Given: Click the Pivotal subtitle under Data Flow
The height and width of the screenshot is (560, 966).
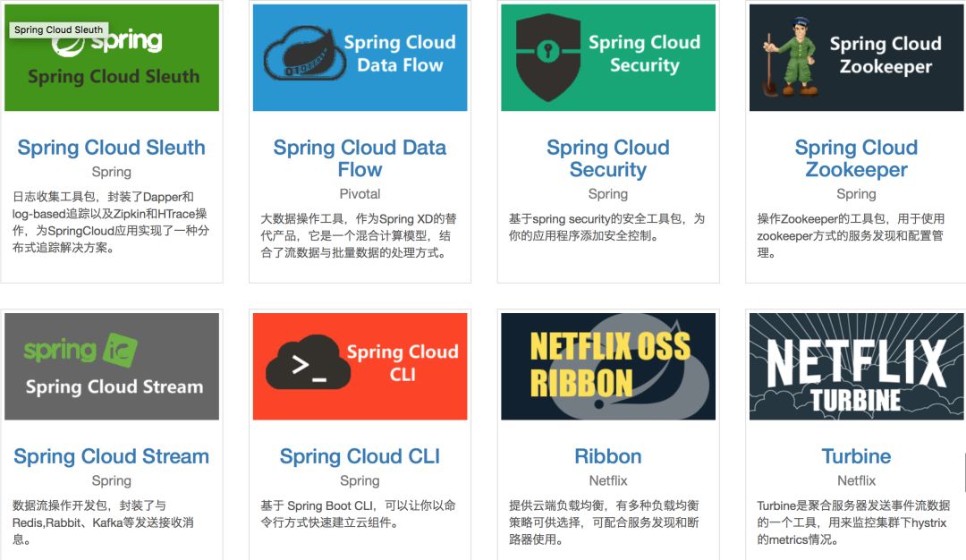Looking at the screenshot, I should pos(360,193).
